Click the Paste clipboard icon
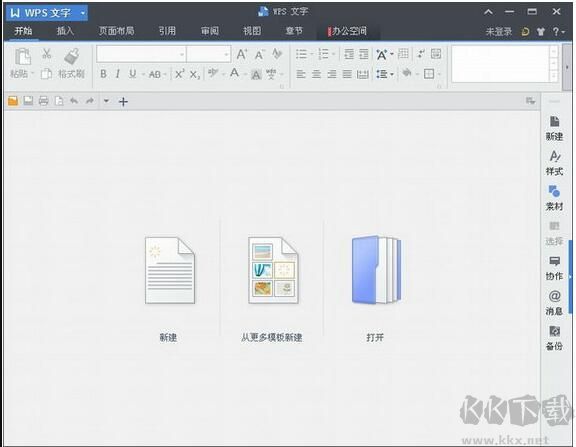 click(23, 57)
